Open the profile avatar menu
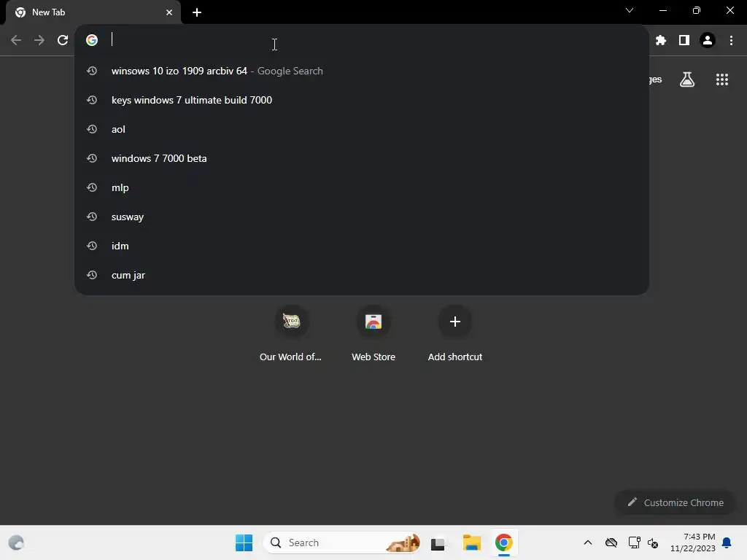Viewport: 747px width, 560px height. [x=708, y=41]
